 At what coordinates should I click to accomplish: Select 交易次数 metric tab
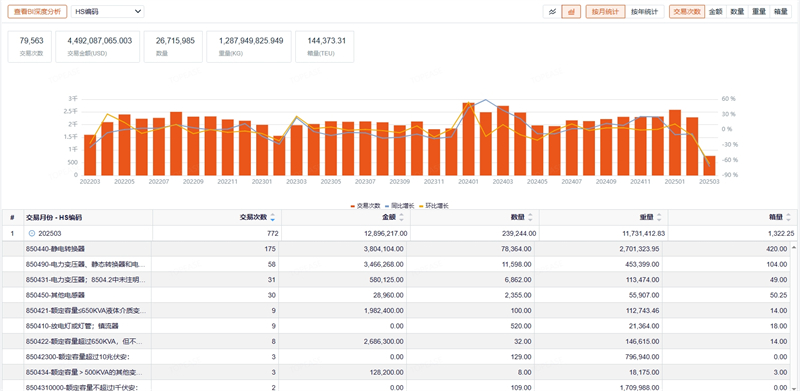(x=687, y=12)
